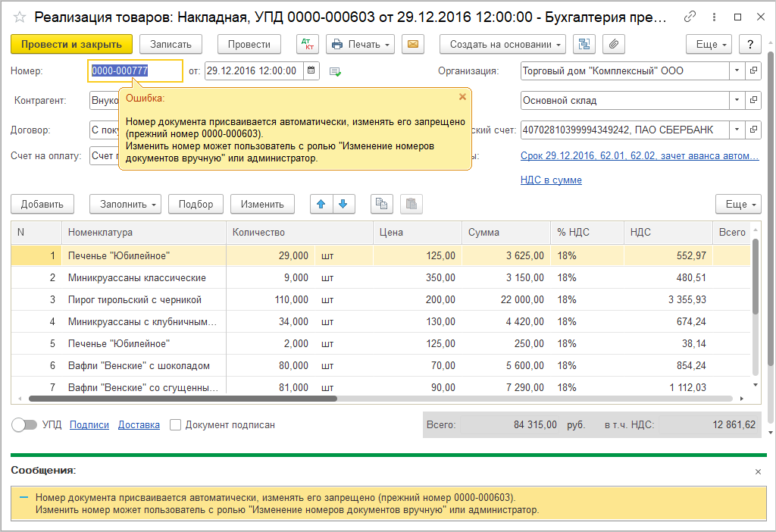The height and width of the screenshot is (532, 776).
Task: Open help with question mark button
Action: pyautogui.click(x=750, y=44)
